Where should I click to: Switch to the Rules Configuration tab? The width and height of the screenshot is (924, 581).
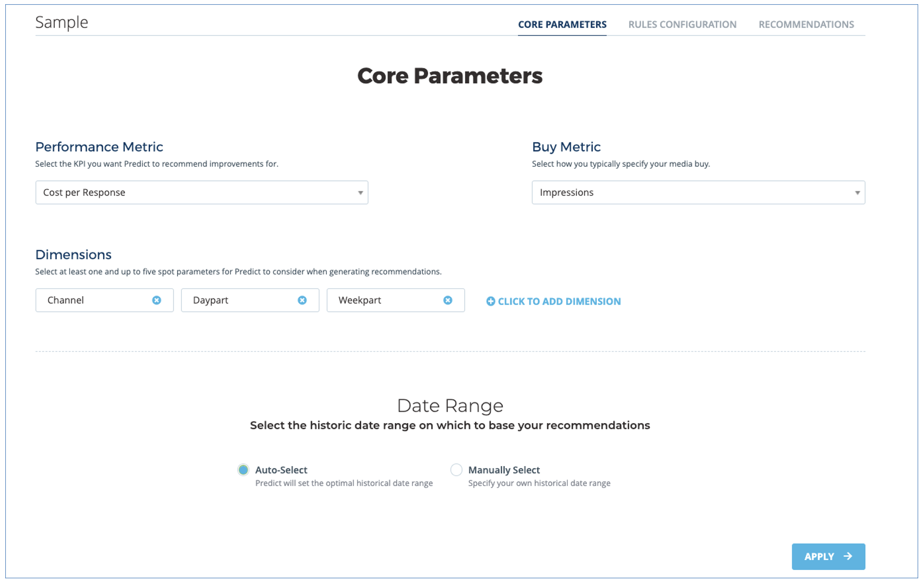pos(682,24)
